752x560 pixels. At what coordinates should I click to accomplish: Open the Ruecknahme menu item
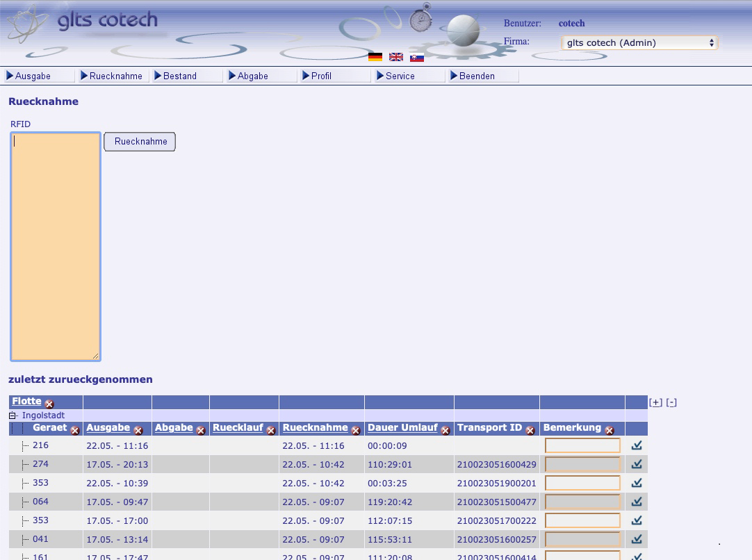point(115,76)
